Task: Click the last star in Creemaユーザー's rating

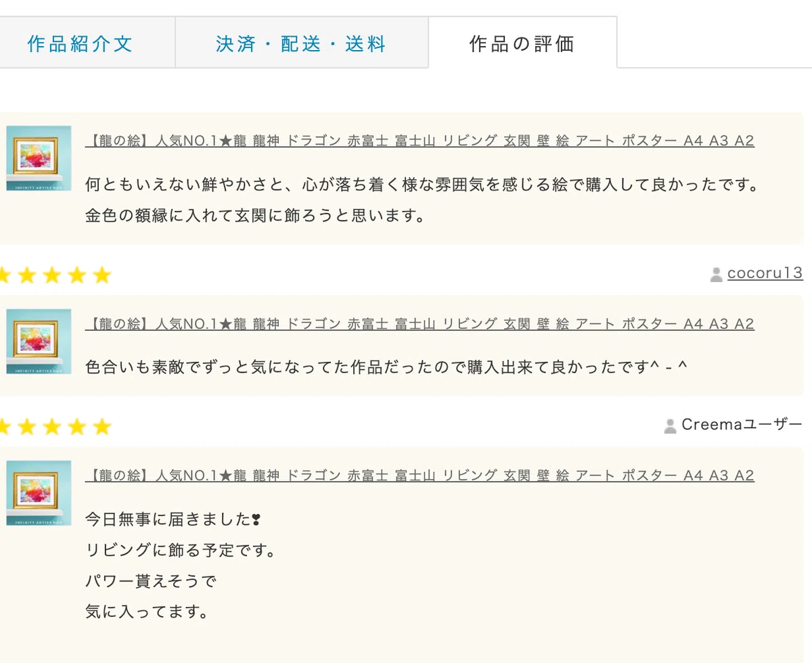Action: point(101,427)
